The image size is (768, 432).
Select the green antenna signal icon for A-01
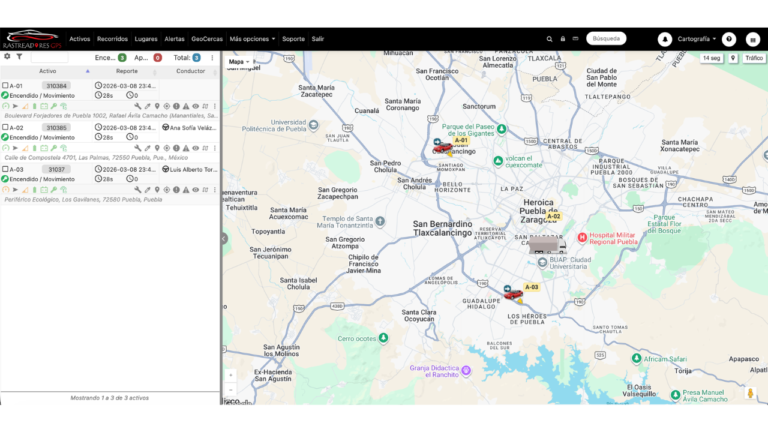coord(64,106)
